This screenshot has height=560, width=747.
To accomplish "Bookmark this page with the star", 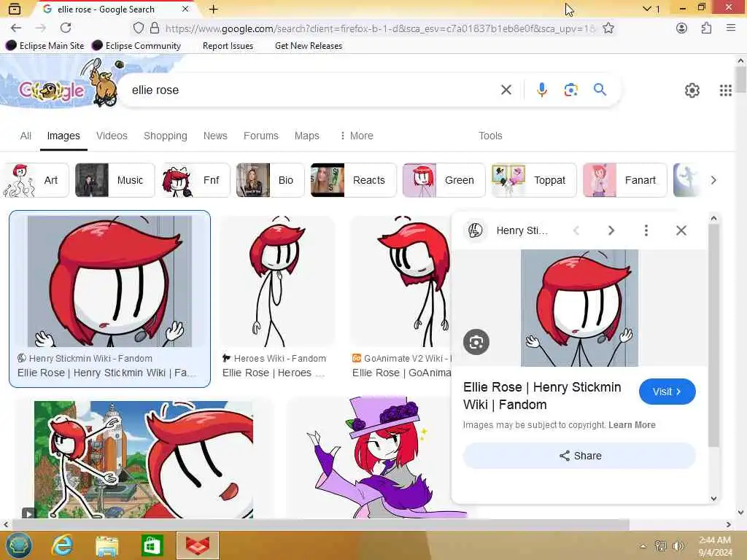I will coord(608,28).
